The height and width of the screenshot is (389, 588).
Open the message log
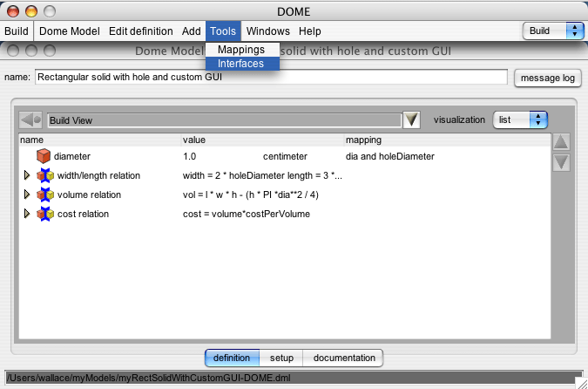548,78
